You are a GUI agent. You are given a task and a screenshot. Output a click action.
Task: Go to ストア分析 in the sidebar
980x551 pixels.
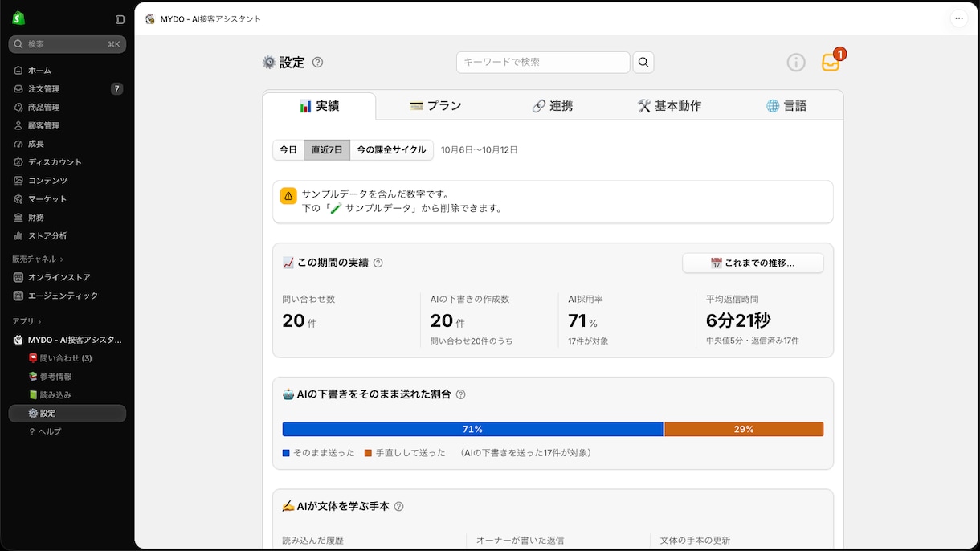(67, 236)
